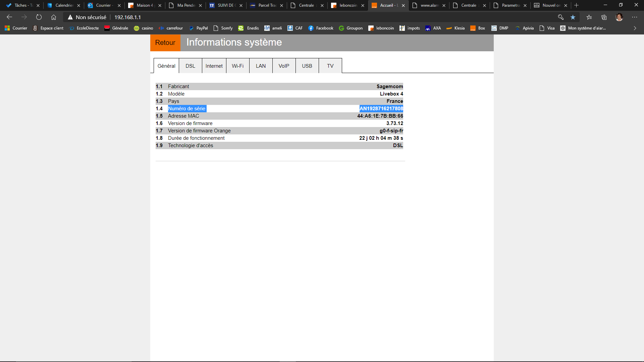Open a new tab with plus icon
The width and height of the screenshot is (644, 362).
point(576,5)
